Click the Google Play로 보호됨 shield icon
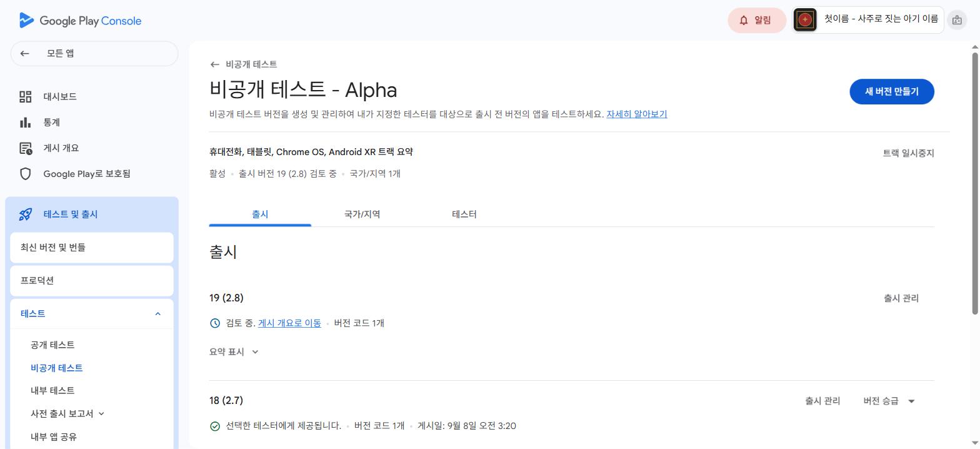The height and width of the screenshot is (449, 980). point(26,174)
